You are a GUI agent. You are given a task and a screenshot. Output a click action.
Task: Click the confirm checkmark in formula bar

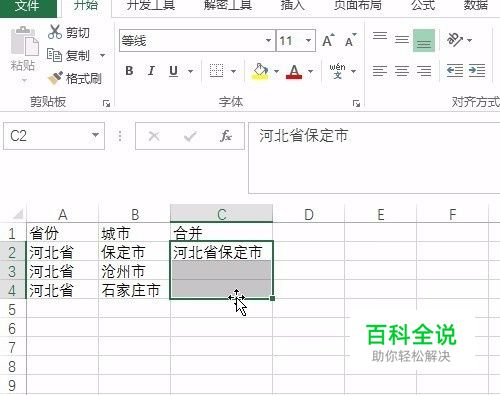(x=190, y=136)
